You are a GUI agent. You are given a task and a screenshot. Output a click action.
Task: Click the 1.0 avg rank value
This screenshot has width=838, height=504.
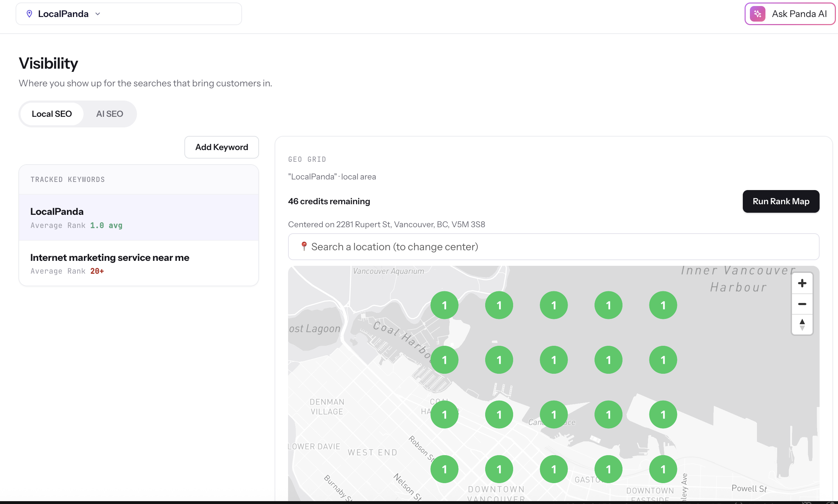(106, 225)
